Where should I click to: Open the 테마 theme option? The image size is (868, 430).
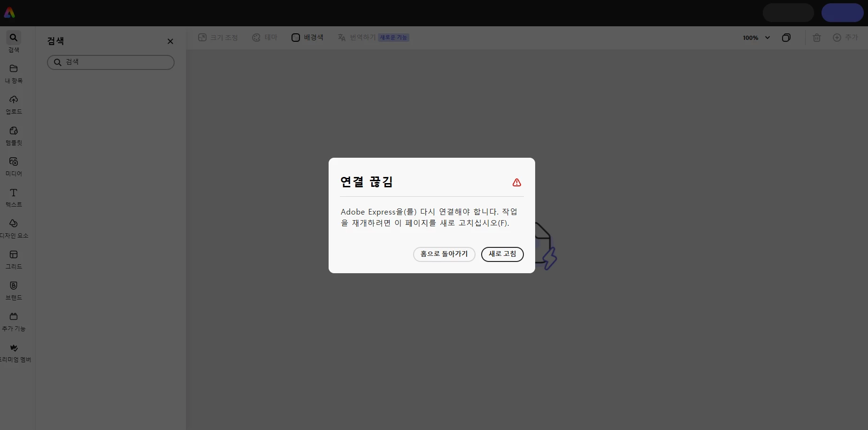click(x=265, y=38)
